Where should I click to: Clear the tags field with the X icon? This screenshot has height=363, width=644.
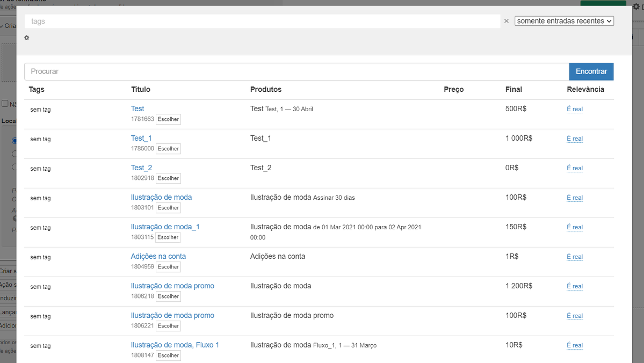coord(506,21)
